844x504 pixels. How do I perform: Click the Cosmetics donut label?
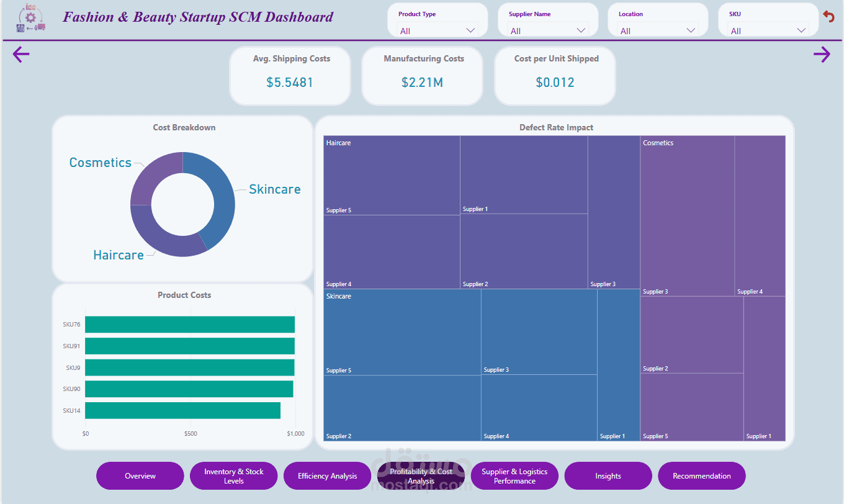click(x=101, y=163)
